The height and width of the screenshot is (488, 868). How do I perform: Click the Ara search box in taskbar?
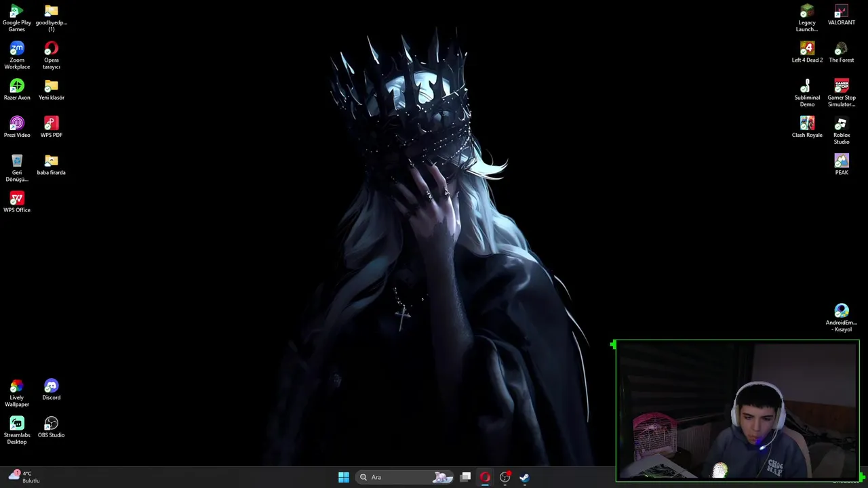point(406,477)
